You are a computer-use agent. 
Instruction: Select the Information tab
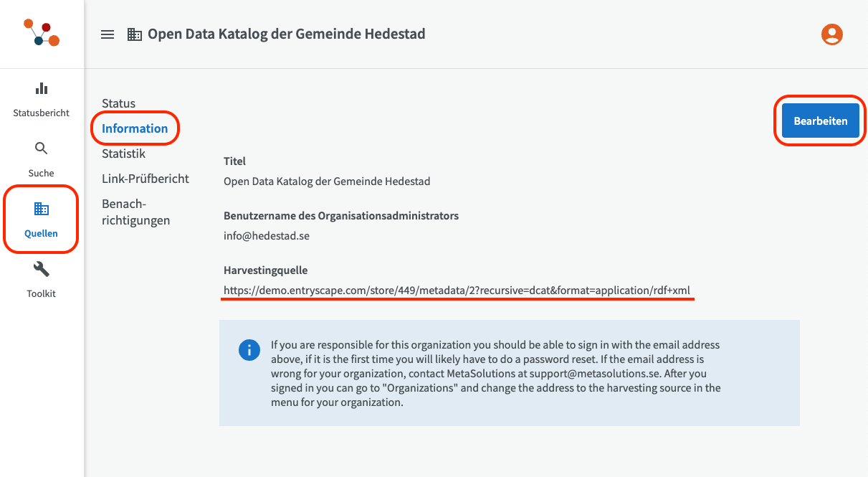coord(135,128)
